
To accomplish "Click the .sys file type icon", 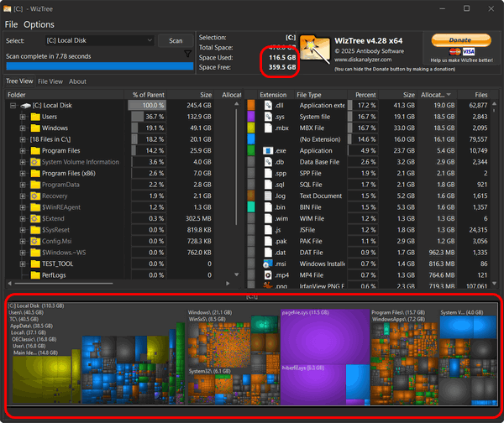I will [x=268, y=117].
